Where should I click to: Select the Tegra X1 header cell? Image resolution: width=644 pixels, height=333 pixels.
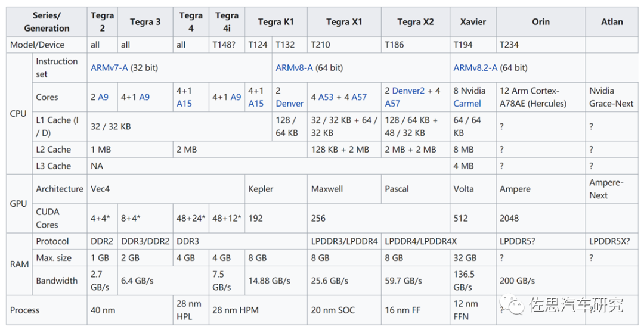(344, 22)
